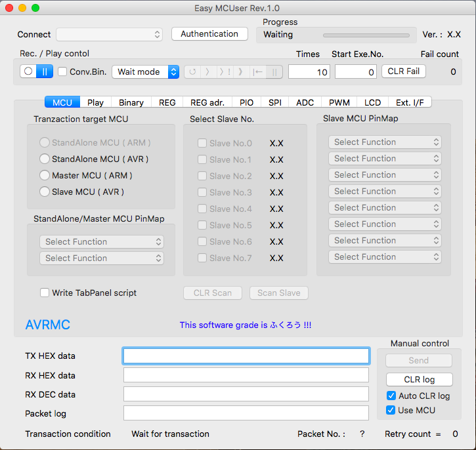Open second Slave MCU PinMap dropdown
476x450 pixels.
385,158
